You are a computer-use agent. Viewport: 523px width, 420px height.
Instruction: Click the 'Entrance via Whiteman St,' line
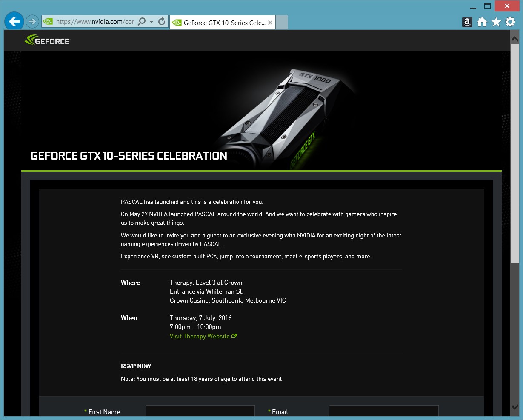pos(206,291)
